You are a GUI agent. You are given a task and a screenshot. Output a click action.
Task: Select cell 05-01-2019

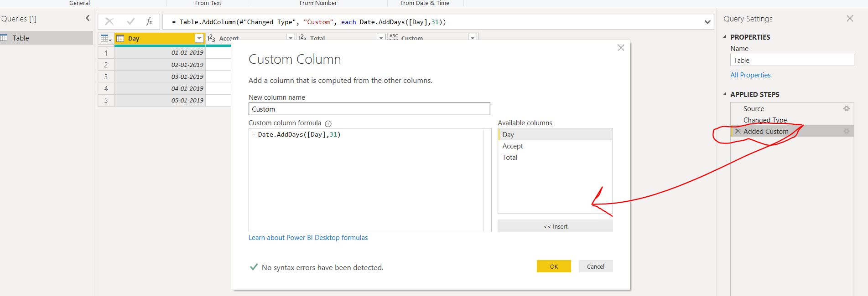[x=160, y=100]
